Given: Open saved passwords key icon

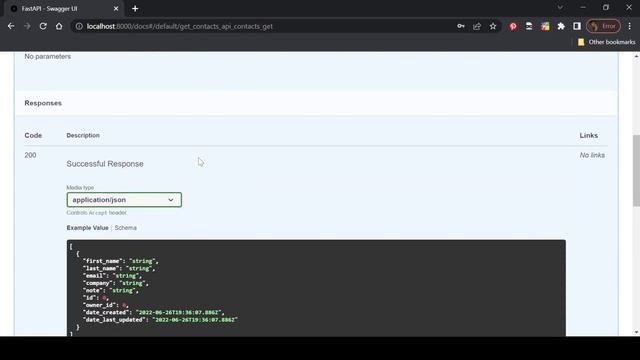Looking at the screenshot, I should [x=461, y=26].
